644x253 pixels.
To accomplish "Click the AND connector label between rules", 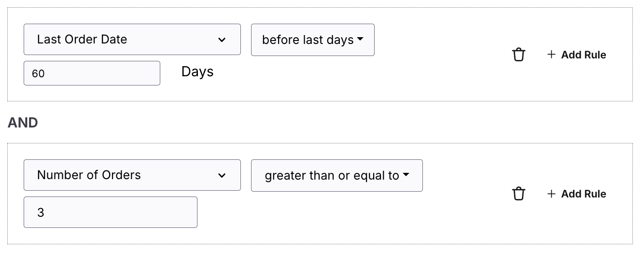I will point(23,123).
